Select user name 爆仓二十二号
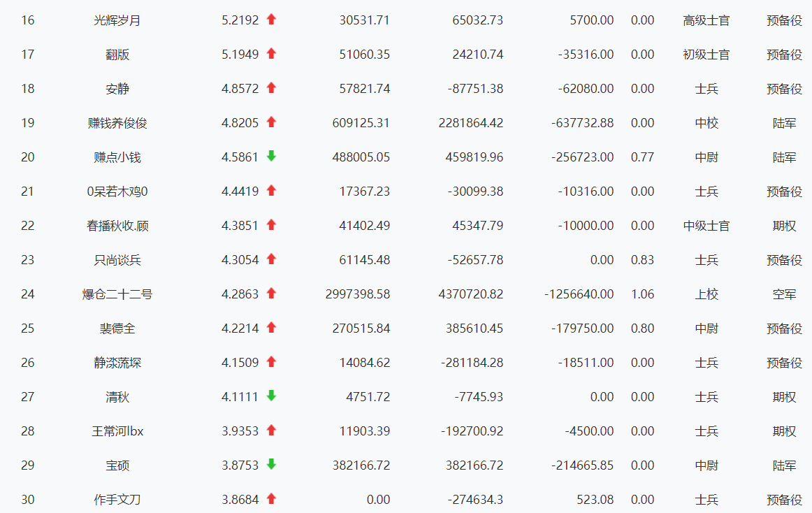The image size is (812, 513). coord(117,294)
